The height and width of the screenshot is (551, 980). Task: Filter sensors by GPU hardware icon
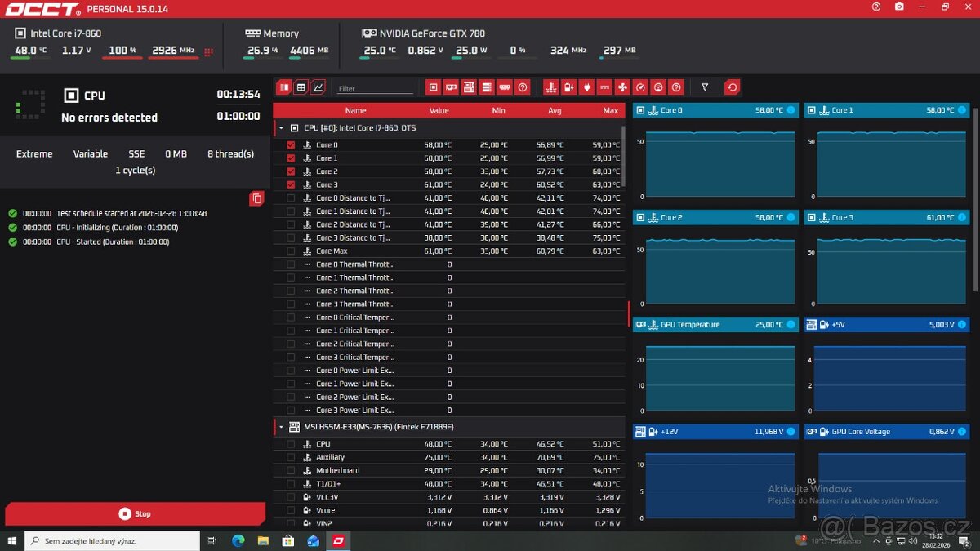[451, 87]
